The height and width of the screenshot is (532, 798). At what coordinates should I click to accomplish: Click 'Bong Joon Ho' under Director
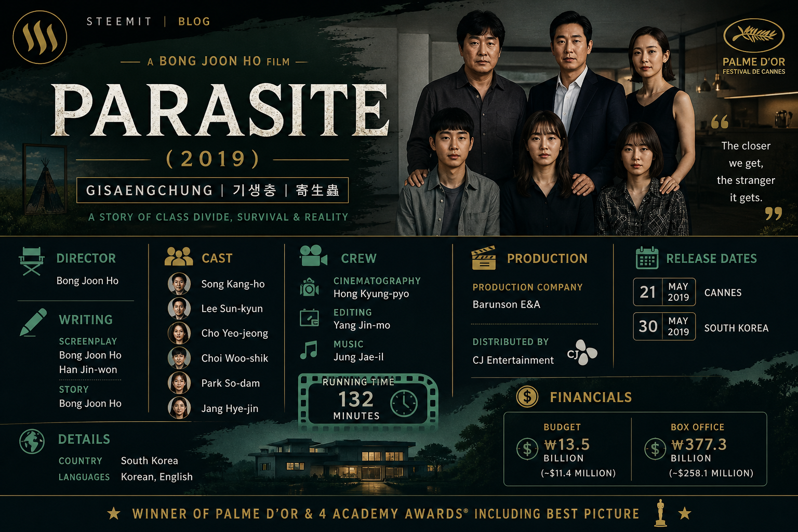tap(87, 281)
